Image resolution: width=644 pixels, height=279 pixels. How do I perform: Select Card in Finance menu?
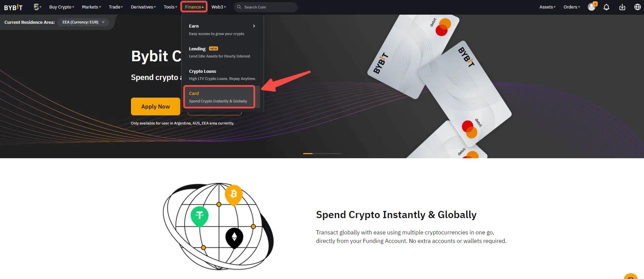(219, 97)
